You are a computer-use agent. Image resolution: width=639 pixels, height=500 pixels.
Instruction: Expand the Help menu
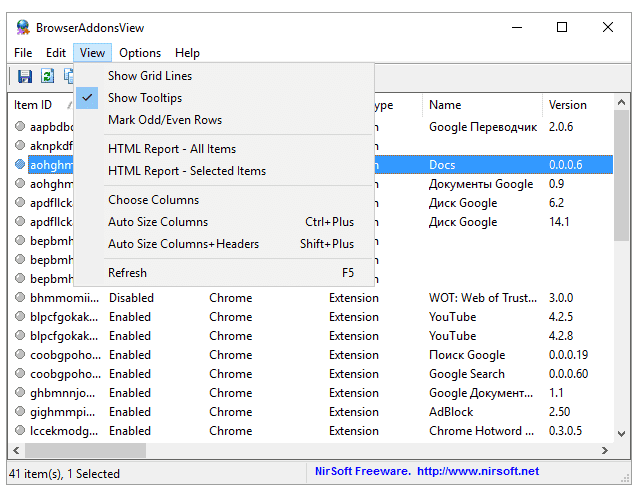(x=187, y=53)
